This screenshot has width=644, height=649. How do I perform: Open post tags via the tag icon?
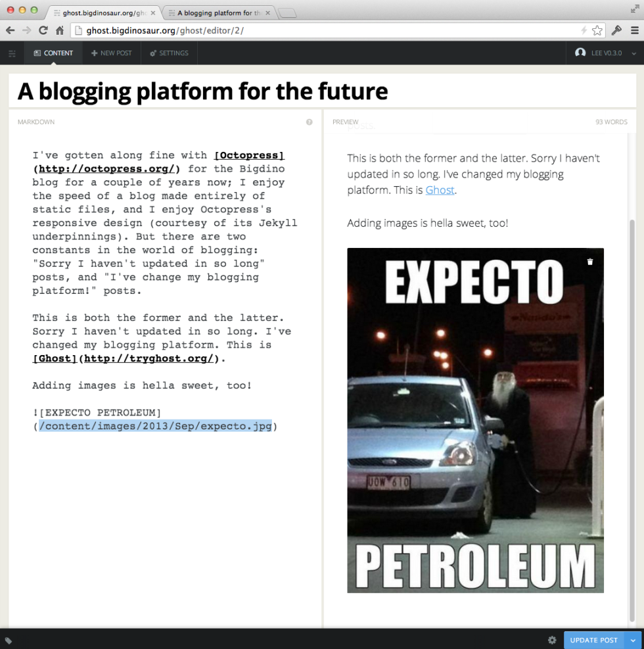pos(9,640)
